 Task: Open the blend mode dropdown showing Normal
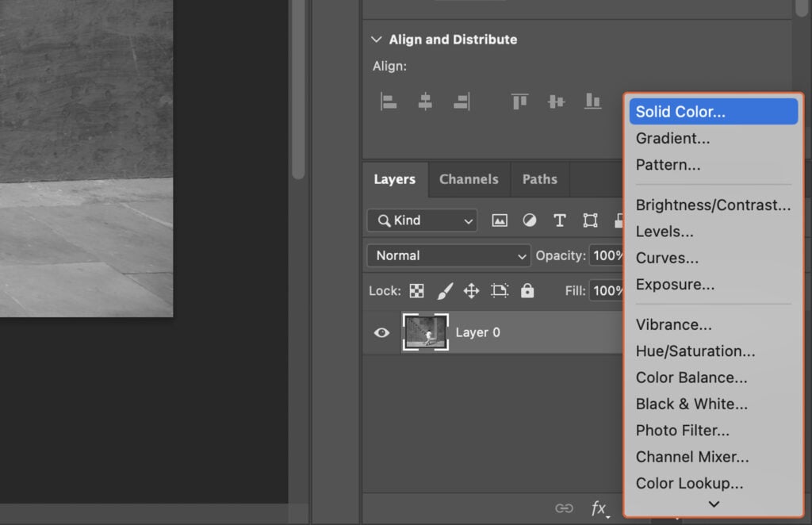pyautogui.click(x=448, y=255)
